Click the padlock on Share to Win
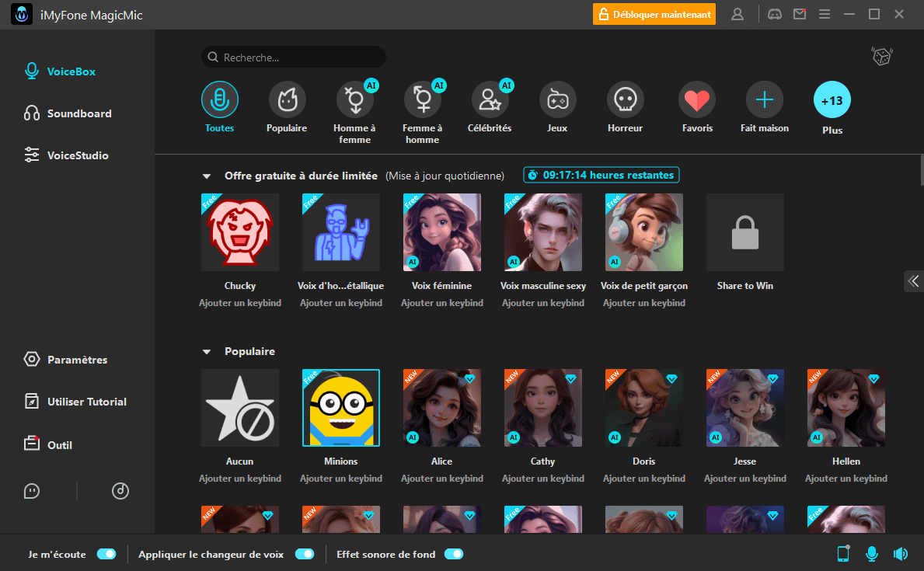 [744, 232]
